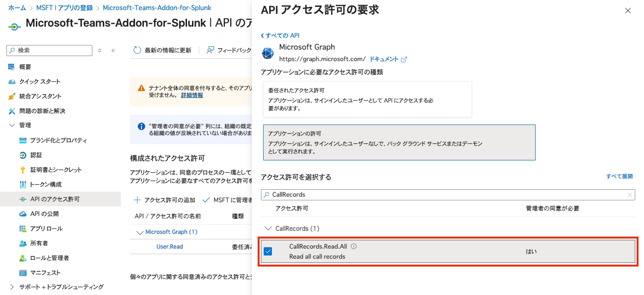644x295 pixels.
Task: Click the 問題の診断と解決 wrench icon
Action: click(11, 111)
